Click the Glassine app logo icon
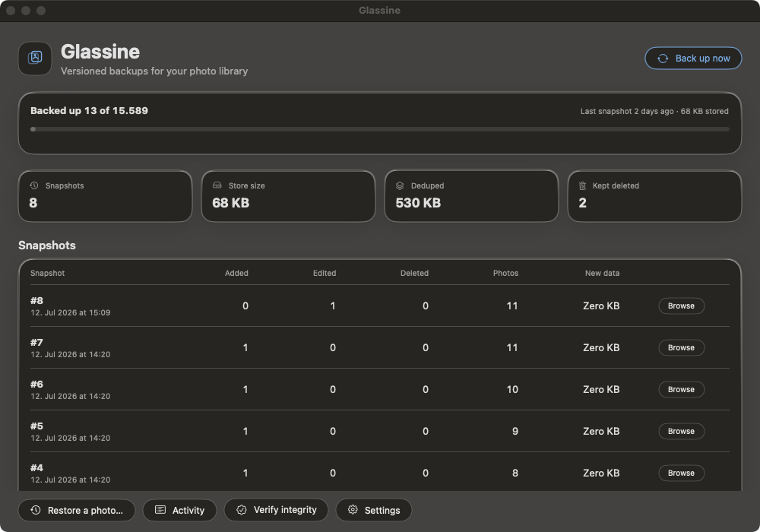The height and width of the screenshot is (532, 760). tap(35, 59)
